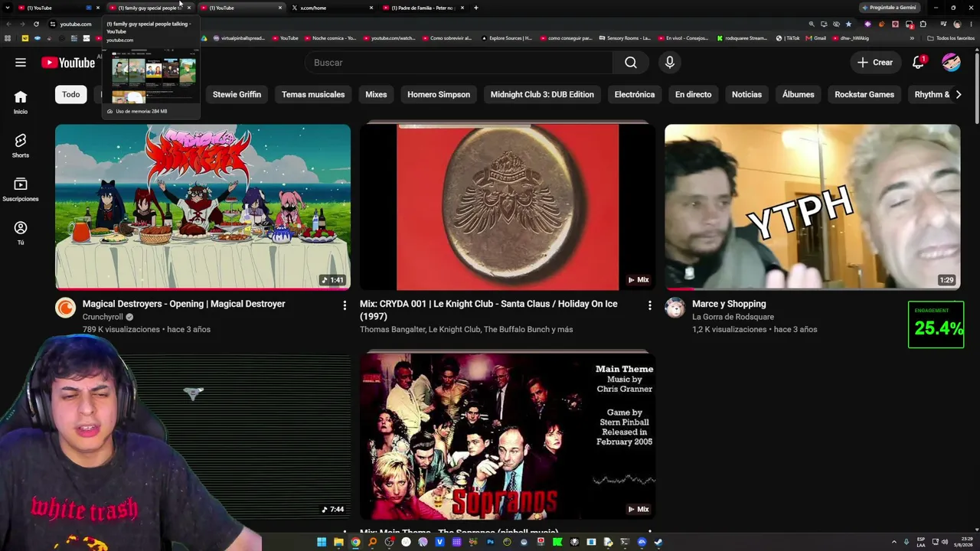The image size is (980, 551).
Task: Select the Mixes filter chip
Action: point(376,94)
